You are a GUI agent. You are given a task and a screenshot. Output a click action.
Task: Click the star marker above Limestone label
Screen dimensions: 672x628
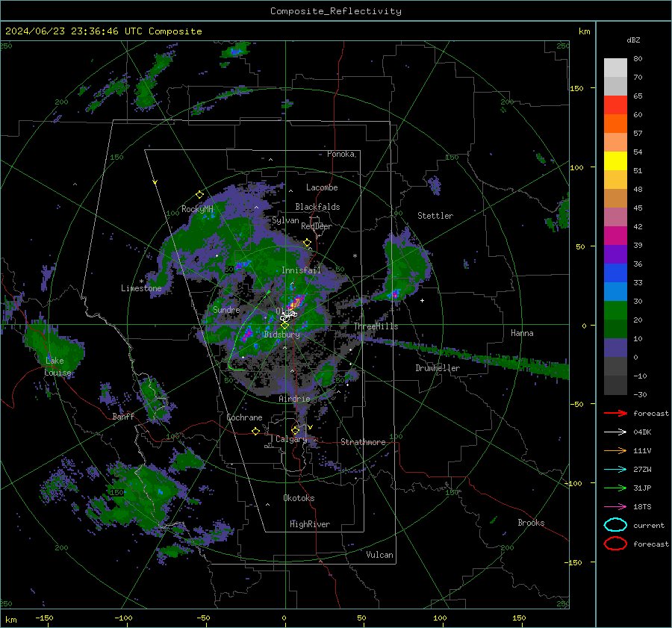(x=141, y=282)
